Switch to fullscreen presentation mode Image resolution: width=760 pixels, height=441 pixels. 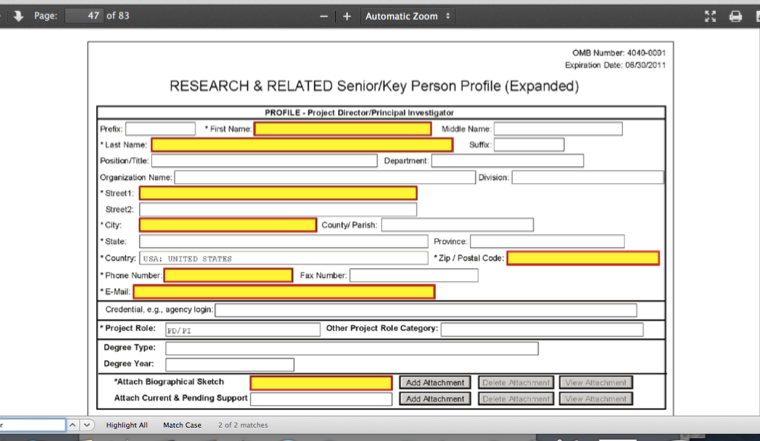(x=711, y=17)
